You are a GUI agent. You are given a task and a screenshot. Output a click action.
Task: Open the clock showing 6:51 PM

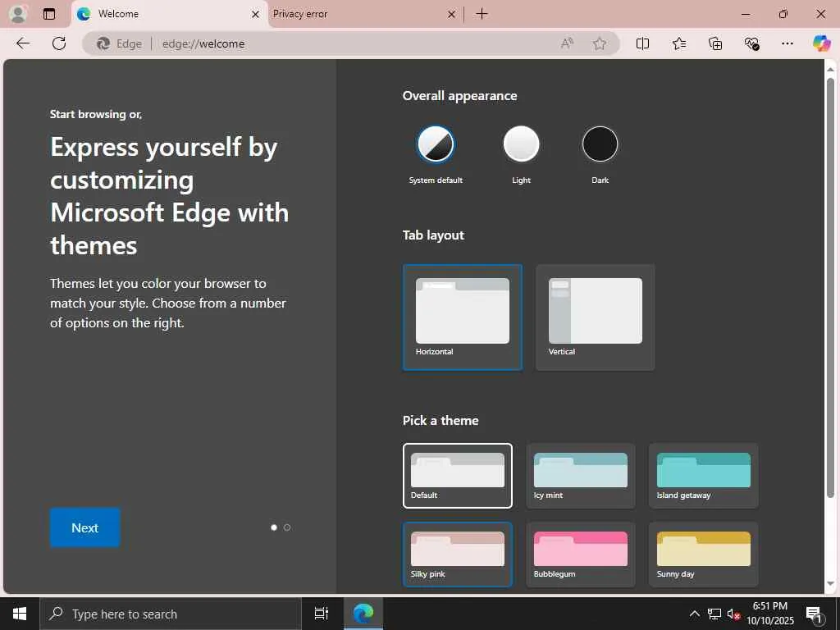pos(770,614)
